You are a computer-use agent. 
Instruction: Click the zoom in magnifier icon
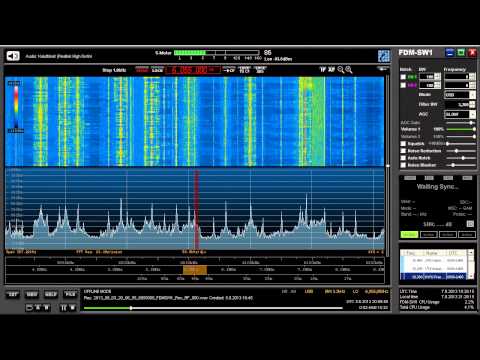[x=349, y=70]
